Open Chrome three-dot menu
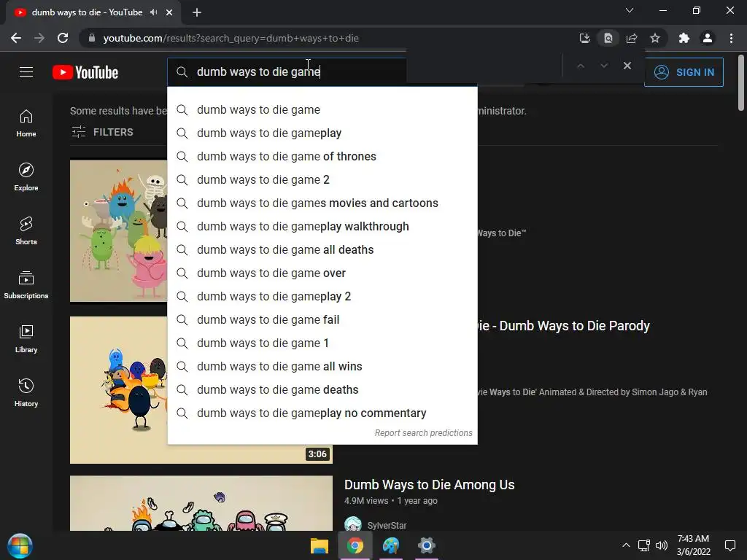 pos(731,38)
